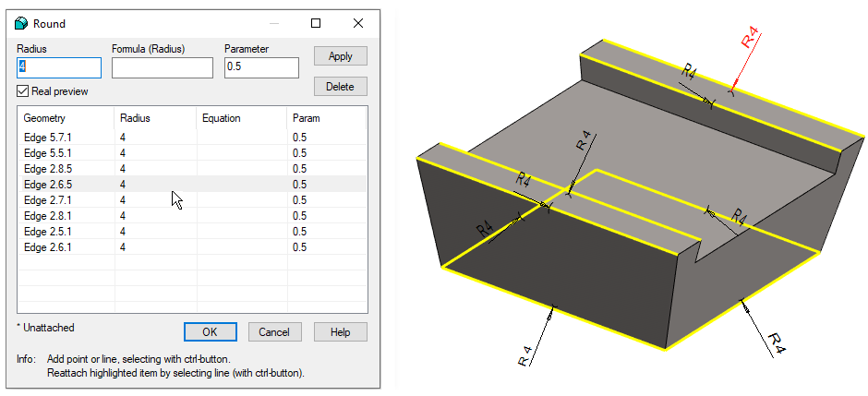Click the Cancel button
This screenshot has width=868, height=396.
pyautogui.click(x=274, y=332)
